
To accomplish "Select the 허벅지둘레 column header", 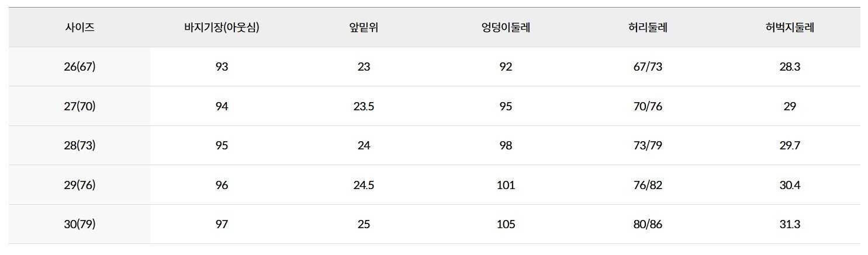I will [790, 27].
